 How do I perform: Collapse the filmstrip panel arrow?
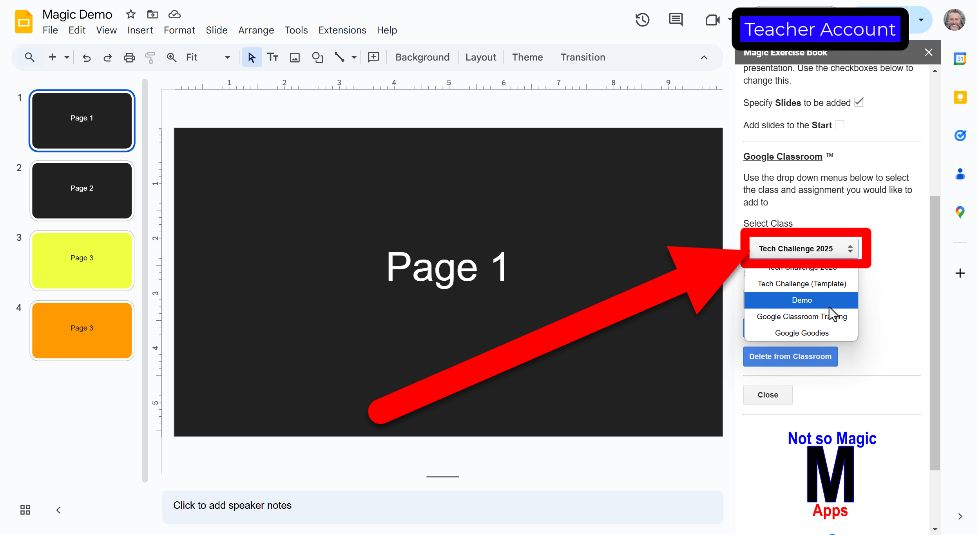(58, 510)
